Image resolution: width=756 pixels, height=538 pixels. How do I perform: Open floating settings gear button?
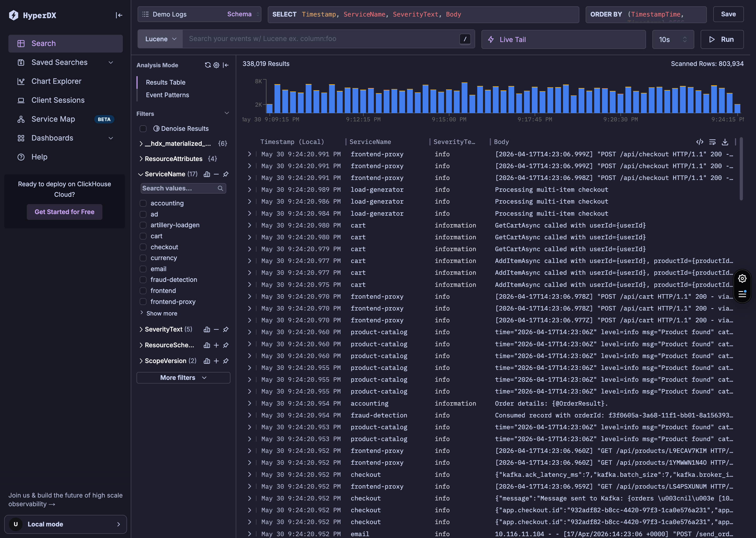(x=742, y=279)
